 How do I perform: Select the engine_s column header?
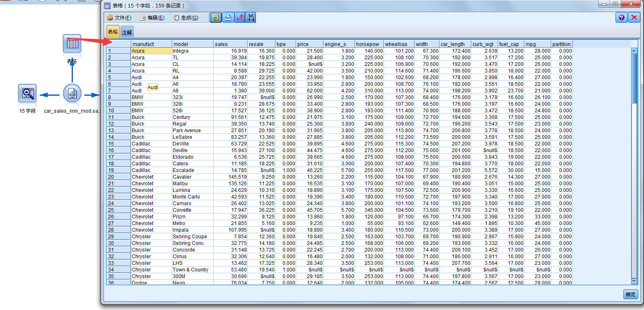[x=339, y=44]
